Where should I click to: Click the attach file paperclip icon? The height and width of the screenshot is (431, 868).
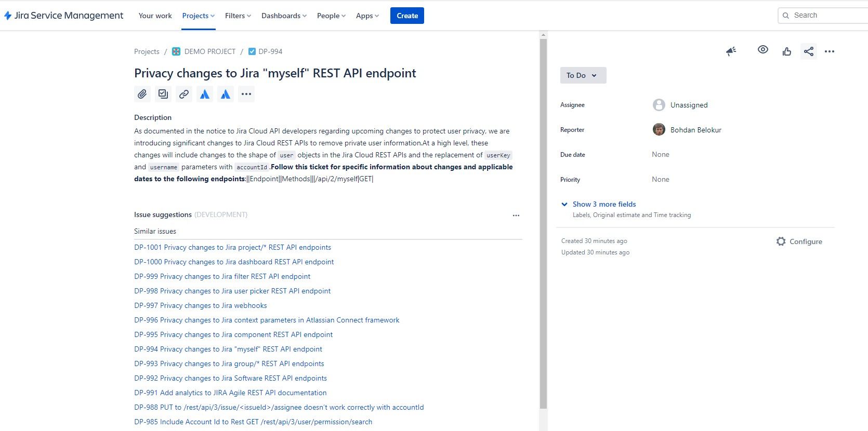pyautogui.click(x=142, y=94)
